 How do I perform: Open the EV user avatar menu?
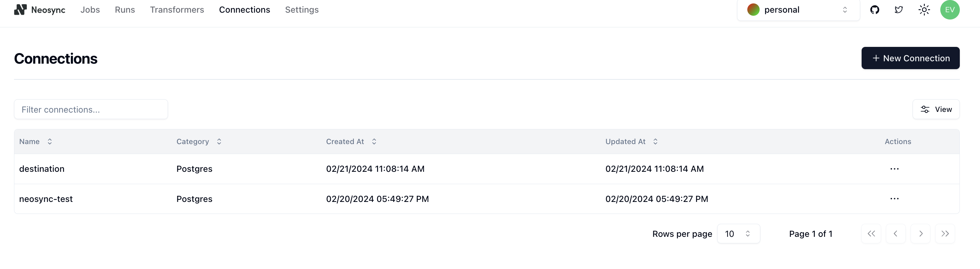(x=950, y=10)
